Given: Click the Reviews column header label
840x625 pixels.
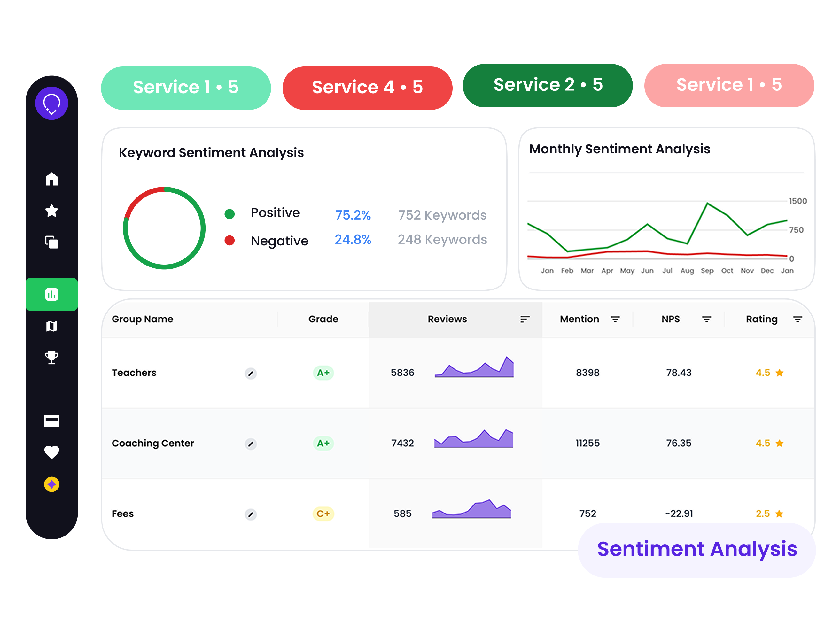Looking at the screenshot, I should (x=447, y=319).
